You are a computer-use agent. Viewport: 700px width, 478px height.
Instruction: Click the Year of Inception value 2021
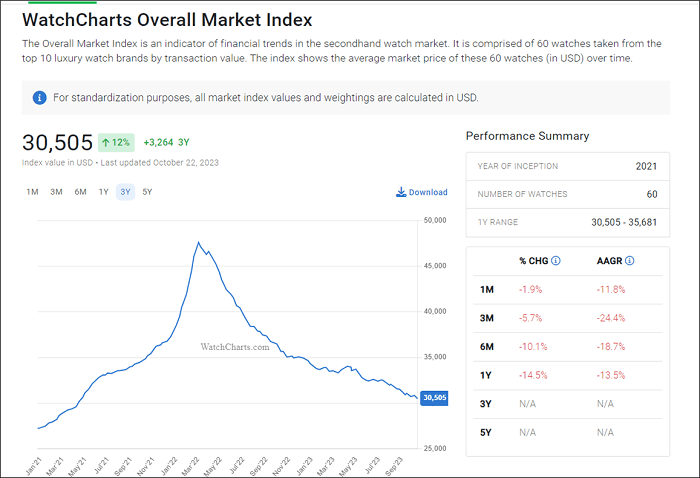646,166
